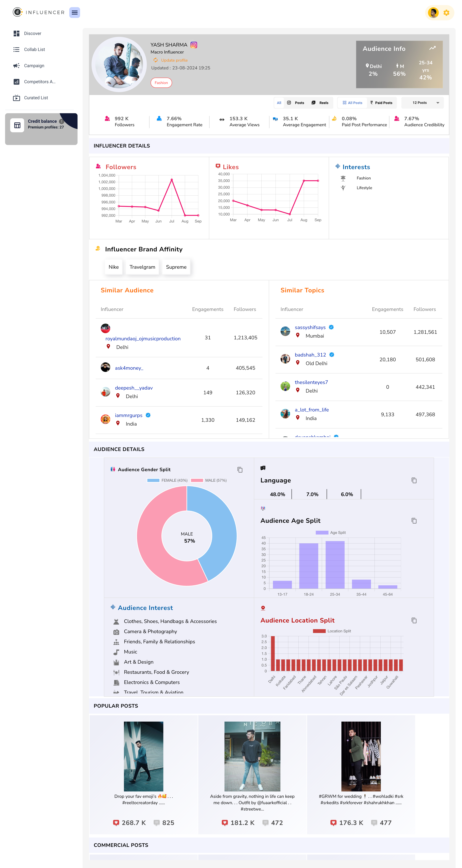This screenshot has height=868, width=462.
Task: Open iammrgurps profile link
Action: [129, 415]
